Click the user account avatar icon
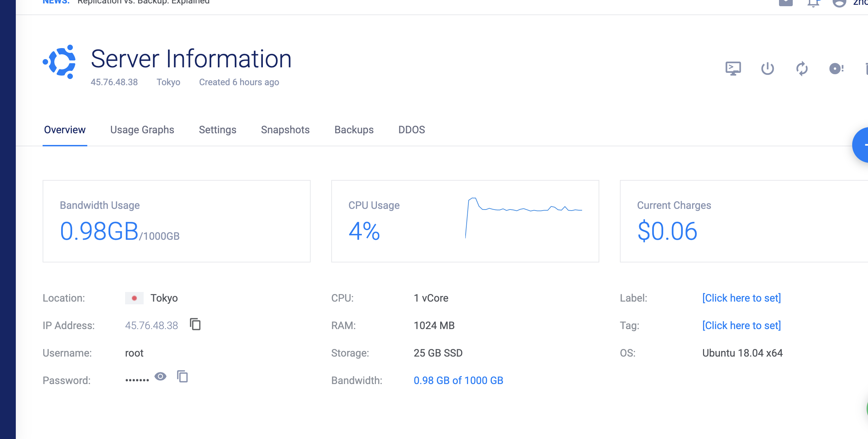Image resolution: width=868 pixels, height=439 pixels. coord(839,3)
